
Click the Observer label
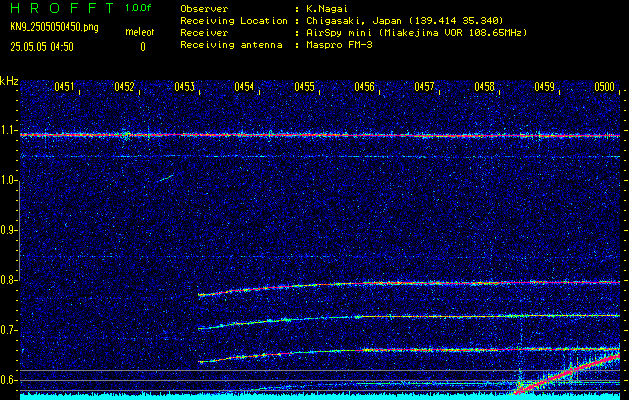(x=204, y=9)
